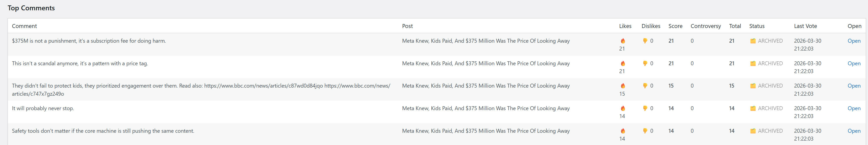This screenshot has width=868, height=145.
Task: Open the 'Safety tools don't matter' comment
Action: tap(854, 131)
